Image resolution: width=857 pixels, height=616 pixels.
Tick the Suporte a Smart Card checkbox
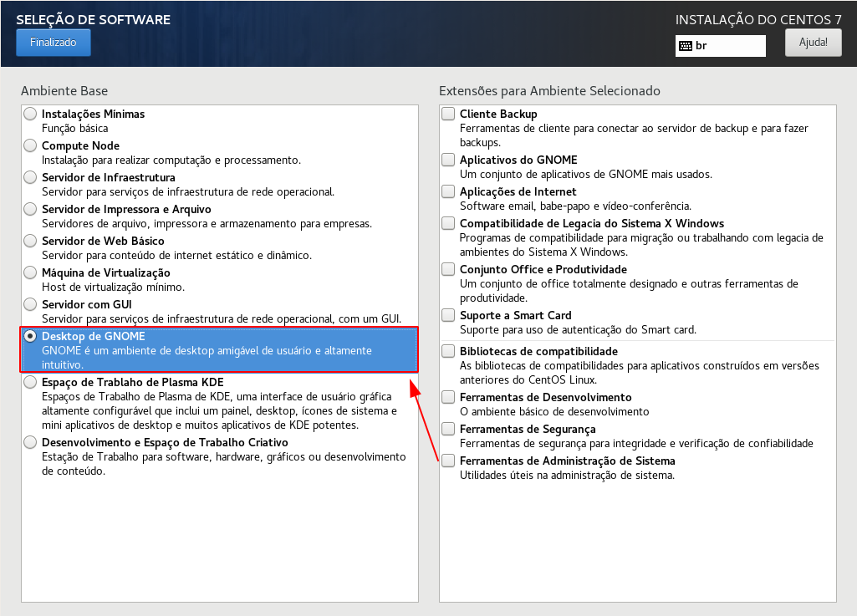(x=448, y=315)
